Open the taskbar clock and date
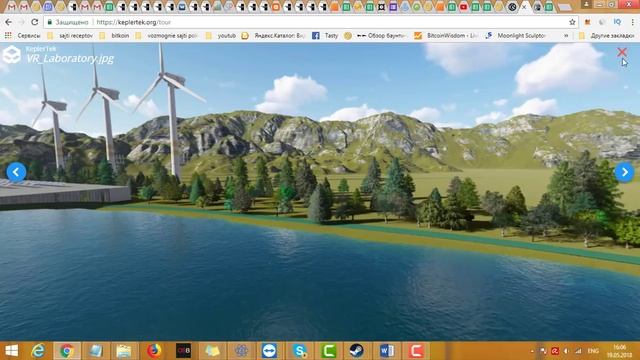The image size is (640, 360). pos(619,351)
